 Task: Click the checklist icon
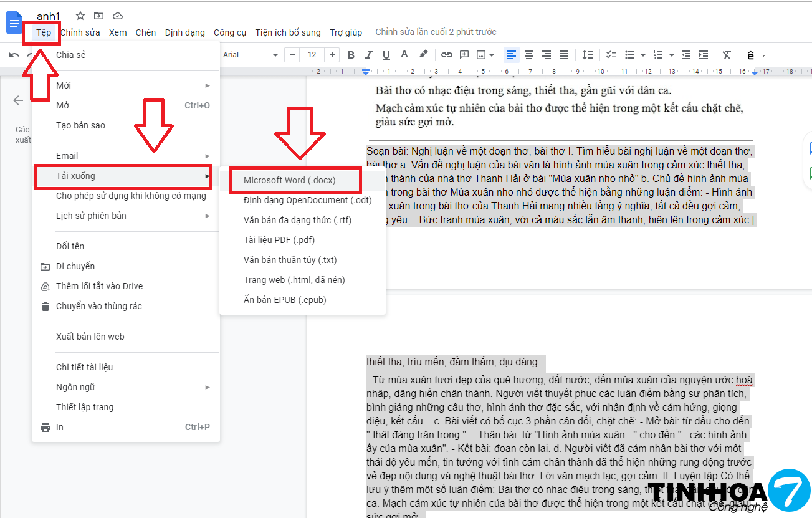click(611, 55)
